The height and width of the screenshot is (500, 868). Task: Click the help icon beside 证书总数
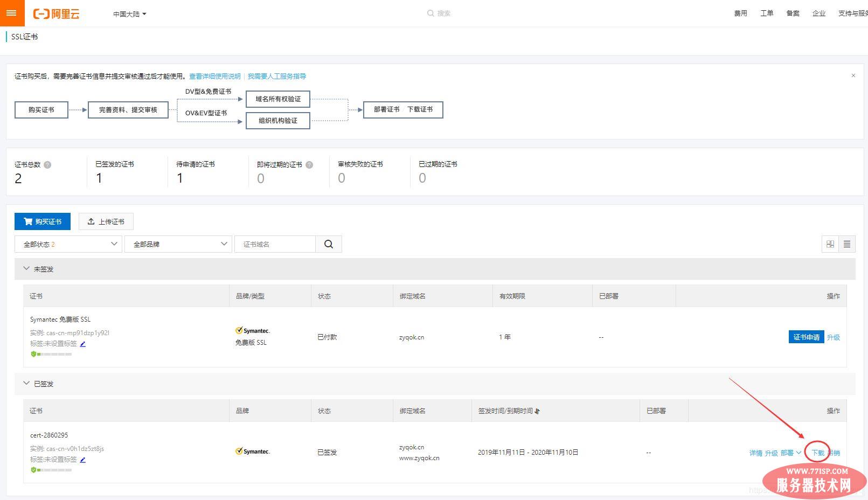click(x=47, y=165)
